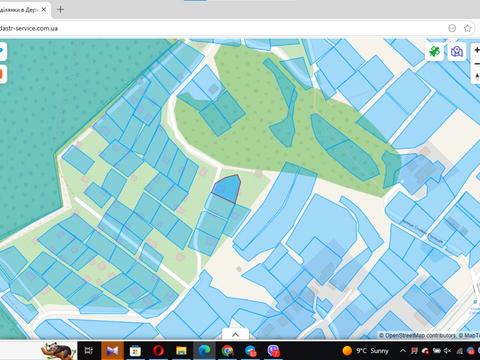Select the dark-blue highlighted land parcel
This screenshot has width=480, height=360.
point(227,188)
